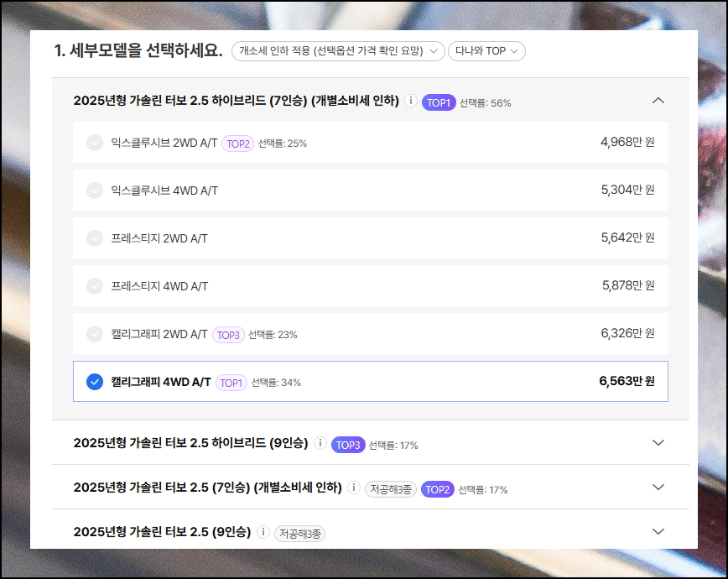Image resolution: width=728 pixels, height=579 pixels.
Task: Click 2025년형 가솔린 터보 2.5 (9인승) title
Action: 162,532
